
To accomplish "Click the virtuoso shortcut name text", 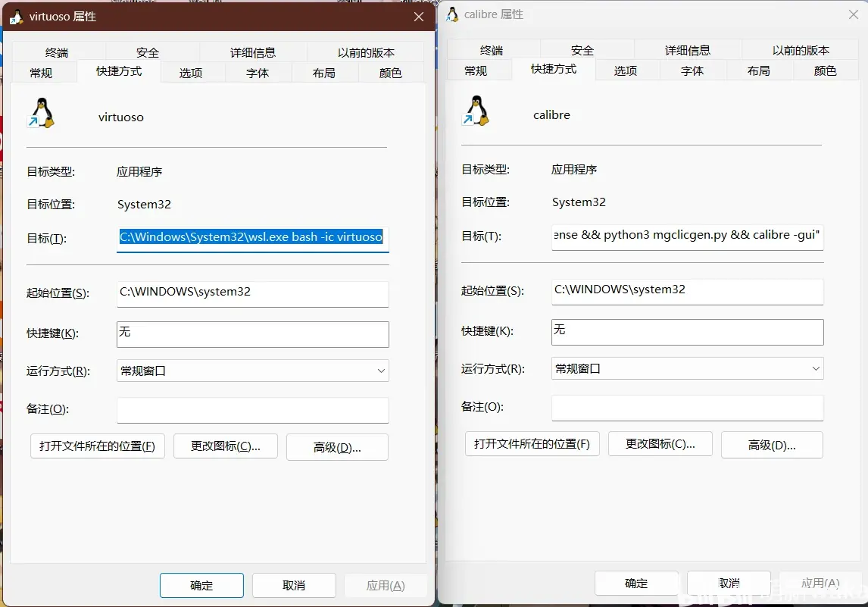I will 121,117.
